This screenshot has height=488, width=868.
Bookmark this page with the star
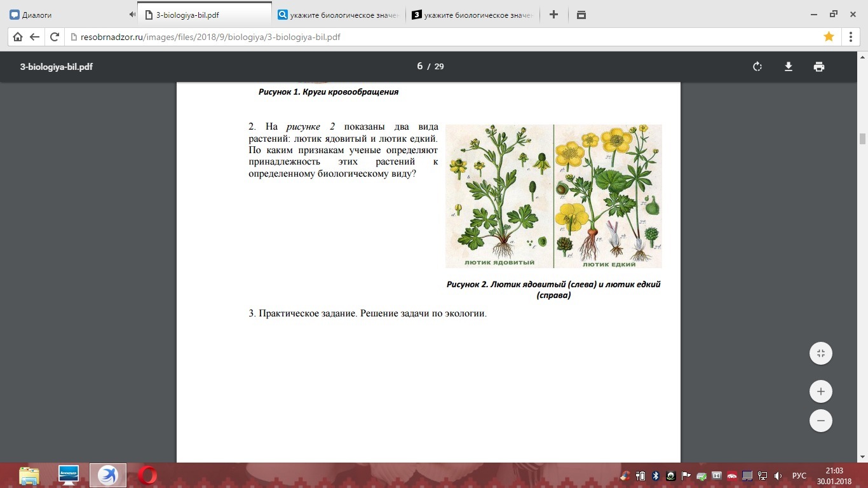[829, 37]
